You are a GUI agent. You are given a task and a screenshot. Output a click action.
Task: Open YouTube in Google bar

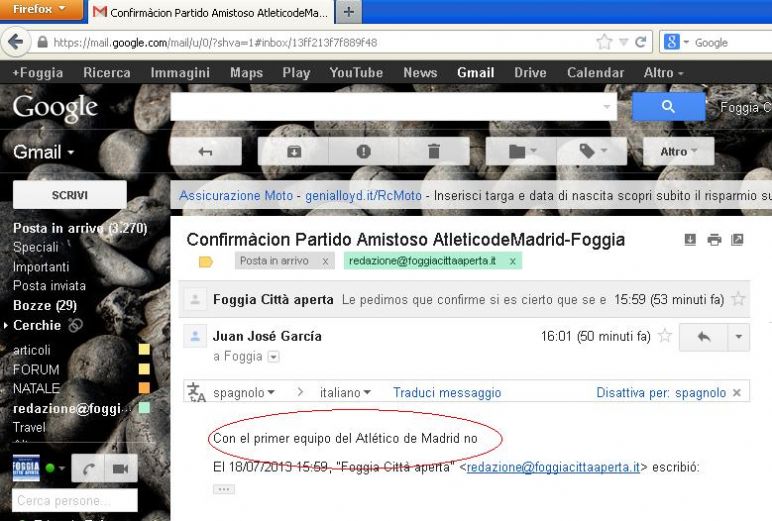tap(356, 73)
